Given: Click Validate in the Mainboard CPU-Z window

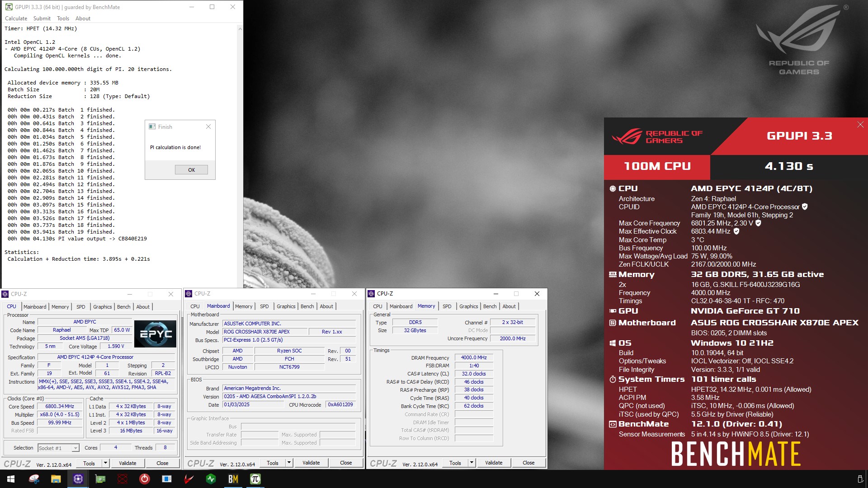Looking at the screenshot, I should pos(311,463).
